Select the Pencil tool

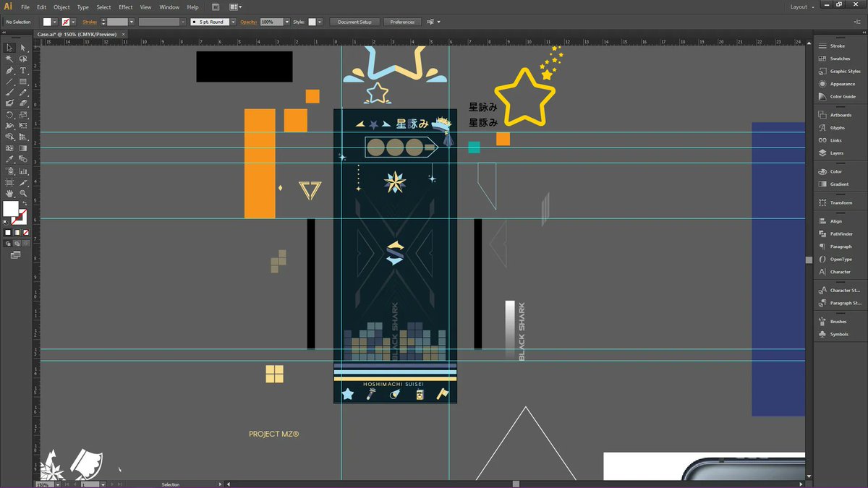click(x=23, y=93)
